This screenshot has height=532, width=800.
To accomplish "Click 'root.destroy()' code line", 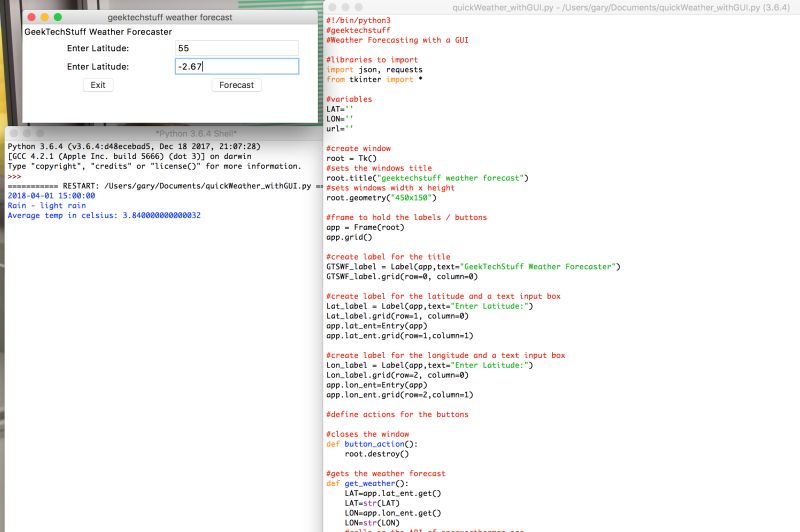I will coord(377,454).
